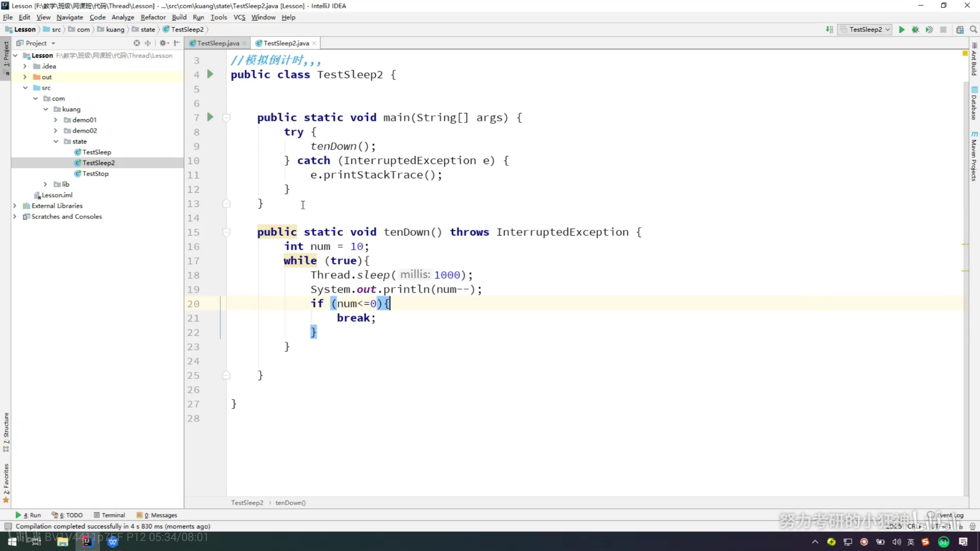Open the Build menu
This screenshot has height=551, width=980.
pyautogui.click(x=179, y=17)
